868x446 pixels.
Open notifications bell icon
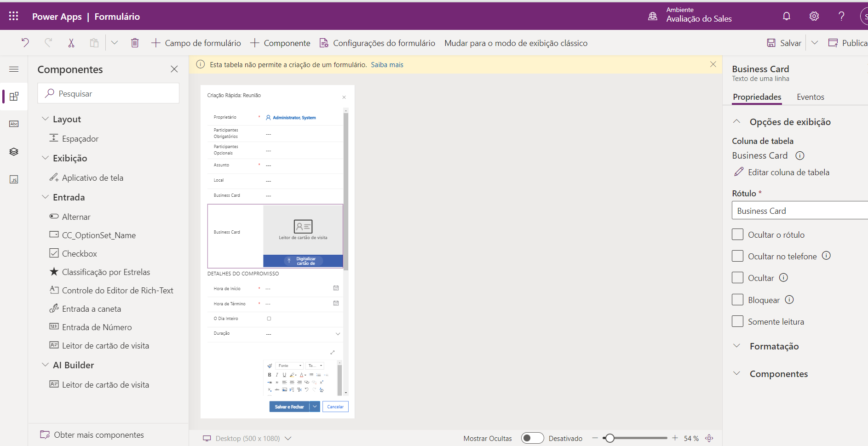787,16
